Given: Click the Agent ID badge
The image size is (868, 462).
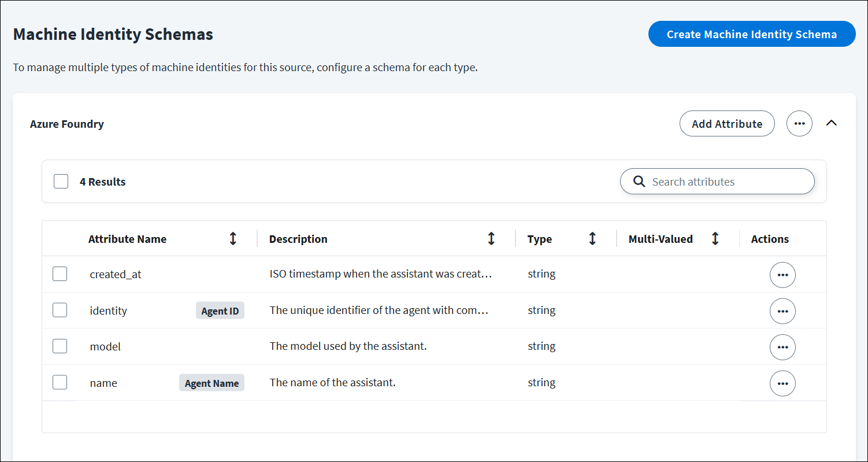Looking at the screenshot, I should (220, 311).
